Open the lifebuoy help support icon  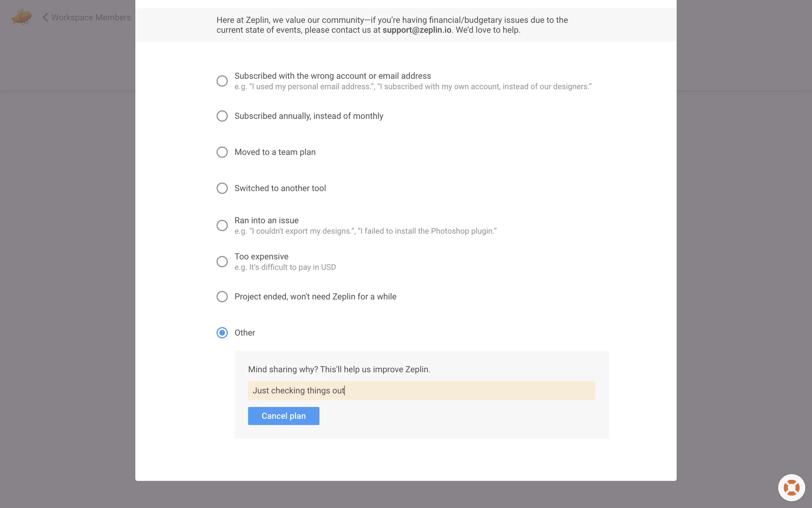(791, 488)
